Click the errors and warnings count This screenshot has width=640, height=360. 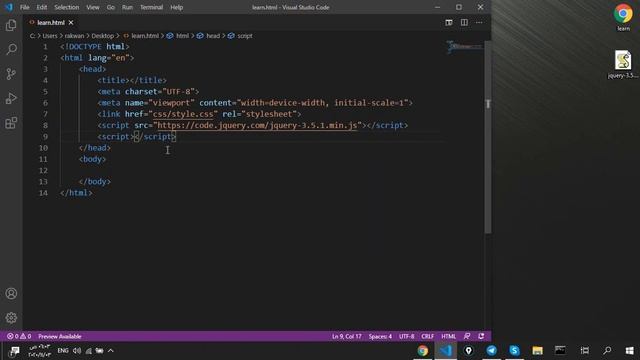pos(19,336)
